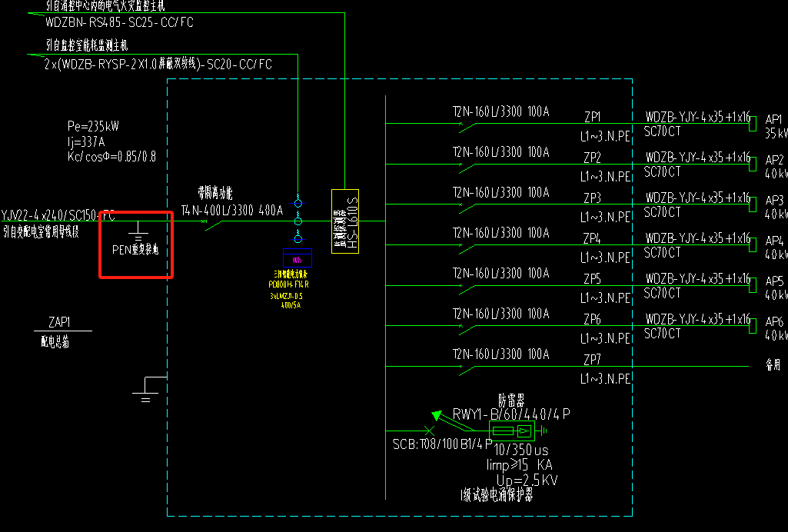The image size is (788, 532).
Task: Select the ZAP1 panel name
Action: [x=59, y=322]
